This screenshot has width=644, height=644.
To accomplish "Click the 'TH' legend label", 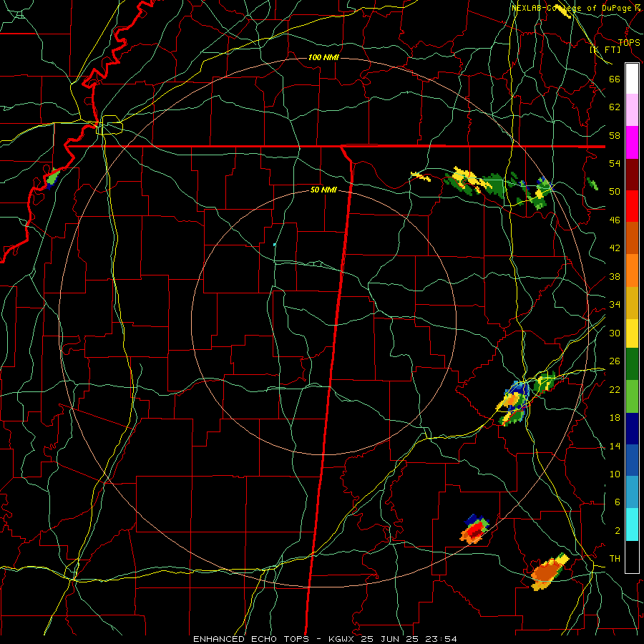I will pos(615,559).
